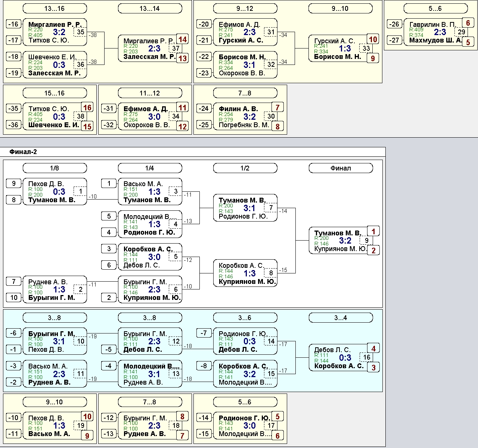Select Гаврилин В. П. in match 29
Image resolution: width=478 pixels, height=448 pixels.
point(433,25)
